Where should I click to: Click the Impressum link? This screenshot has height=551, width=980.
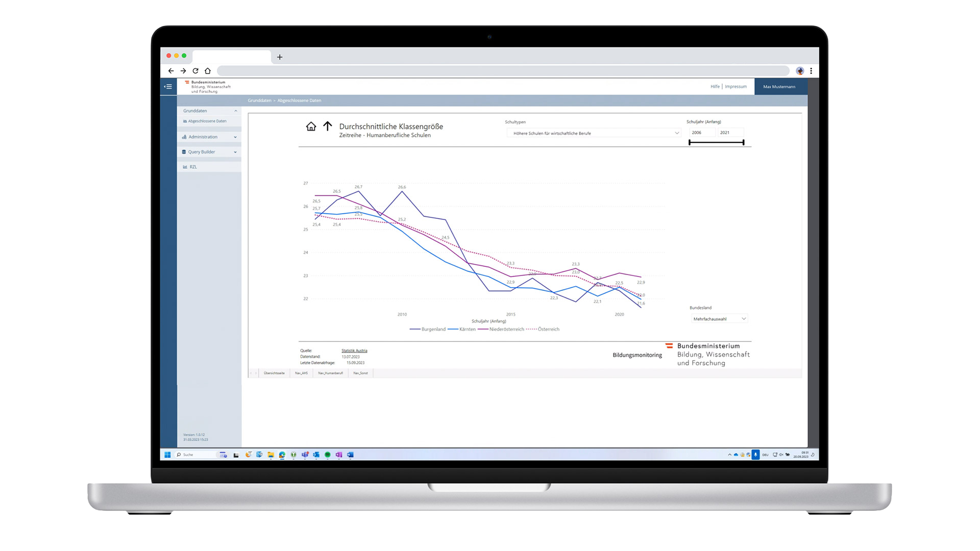point(736,87)
